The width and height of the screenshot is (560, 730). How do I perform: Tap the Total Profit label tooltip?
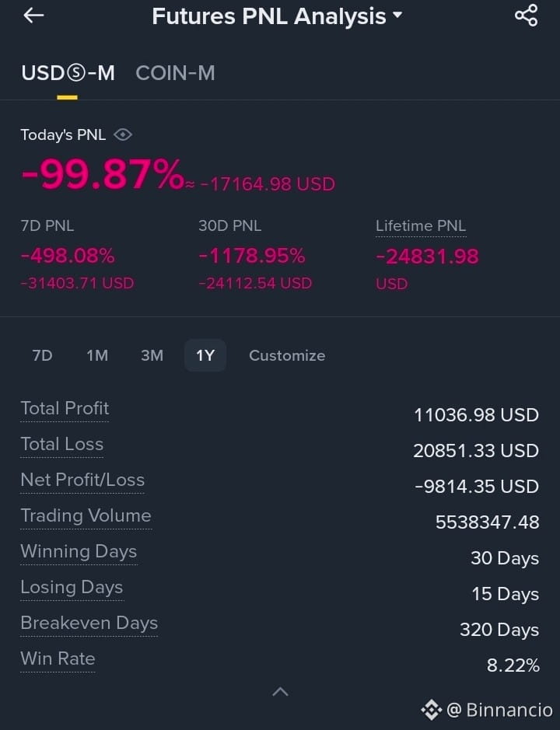tap(65, 408)
